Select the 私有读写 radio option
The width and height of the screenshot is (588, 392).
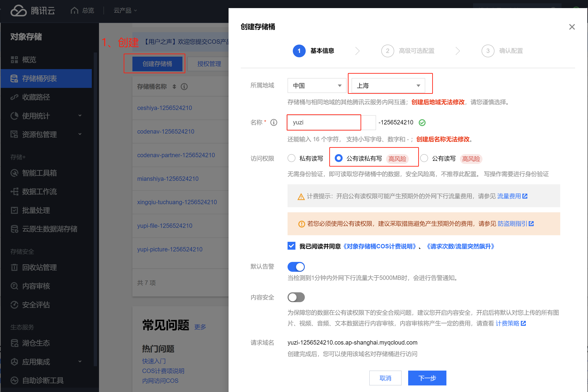click(x=291, y=158)
